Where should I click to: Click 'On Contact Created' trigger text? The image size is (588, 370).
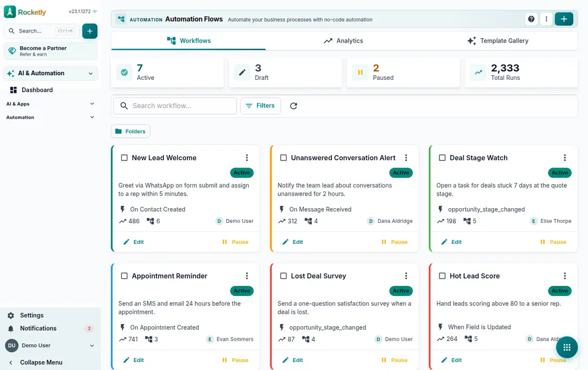tap(157, 209)
